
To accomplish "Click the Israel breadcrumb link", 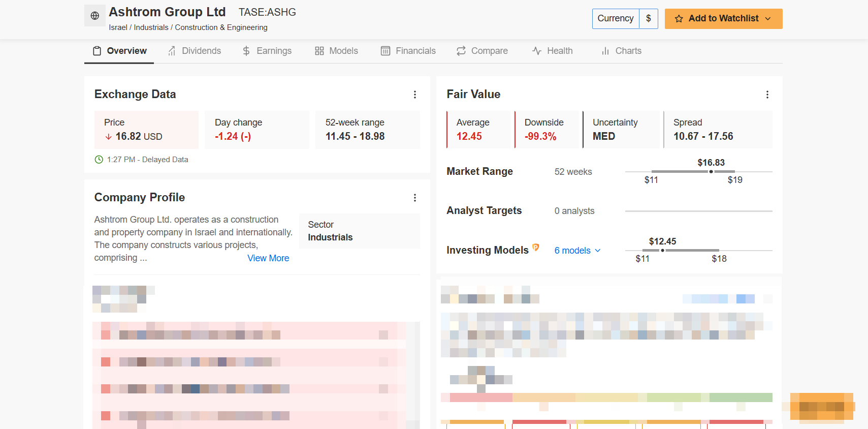I will pyautogui.click(x=118, y=27).
